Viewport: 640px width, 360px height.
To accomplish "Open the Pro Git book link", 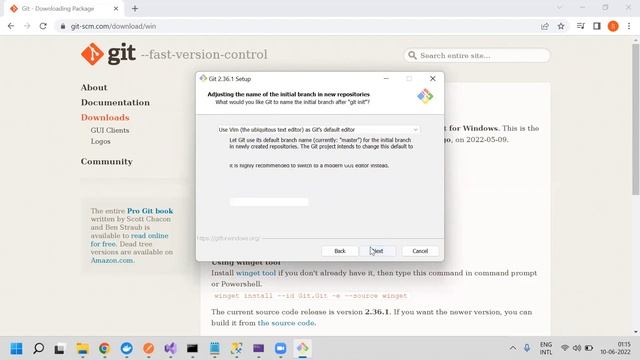I will click(150, 211).
